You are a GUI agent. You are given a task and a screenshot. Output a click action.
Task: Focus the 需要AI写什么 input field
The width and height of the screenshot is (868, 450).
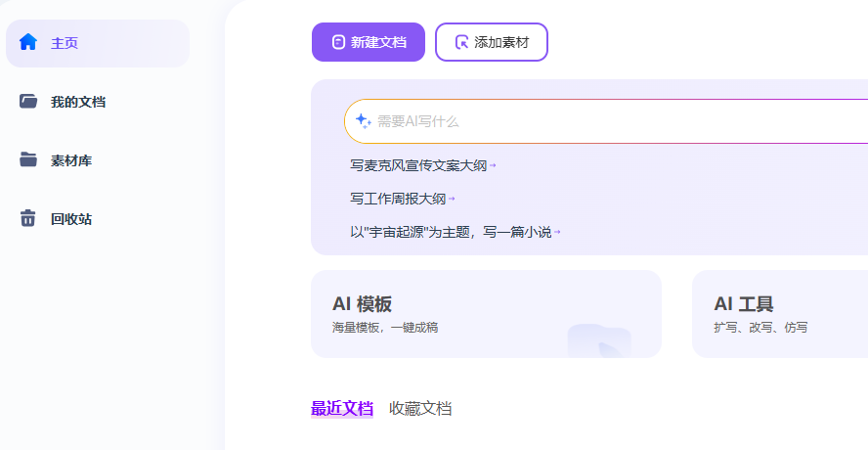606,121
